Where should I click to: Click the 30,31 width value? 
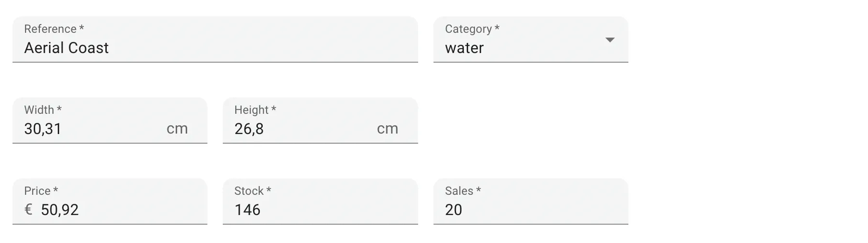[43, 129]
